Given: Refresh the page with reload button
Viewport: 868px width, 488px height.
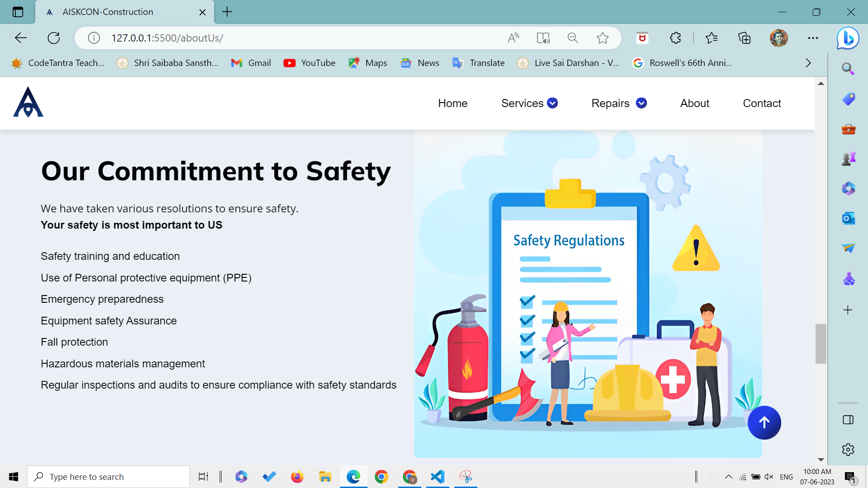Looking at the screenshot, I should click(54, 38).
